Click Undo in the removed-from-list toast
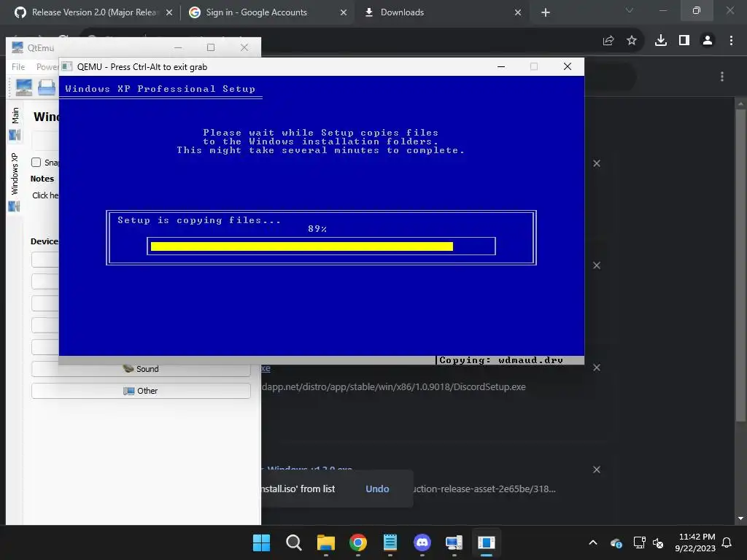The height and width of the screenshot is (560, 747). coord(377,489)
